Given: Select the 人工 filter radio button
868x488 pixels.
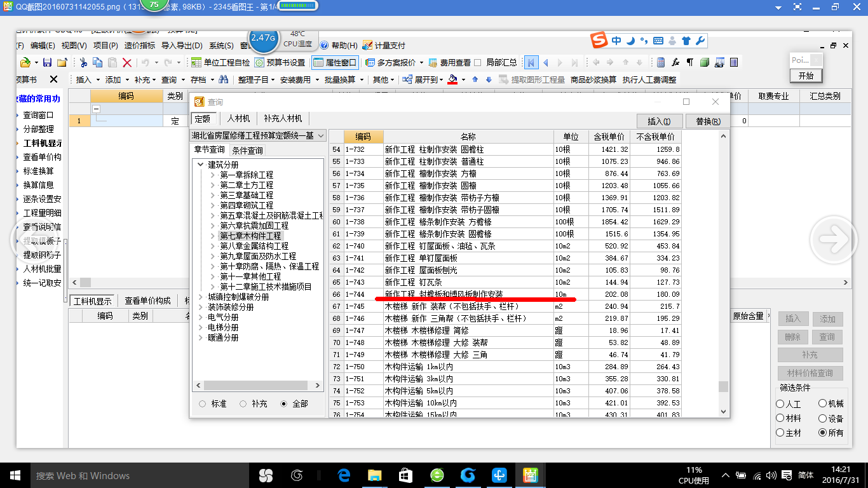Looking at the screenshot, I should point(780,404).
